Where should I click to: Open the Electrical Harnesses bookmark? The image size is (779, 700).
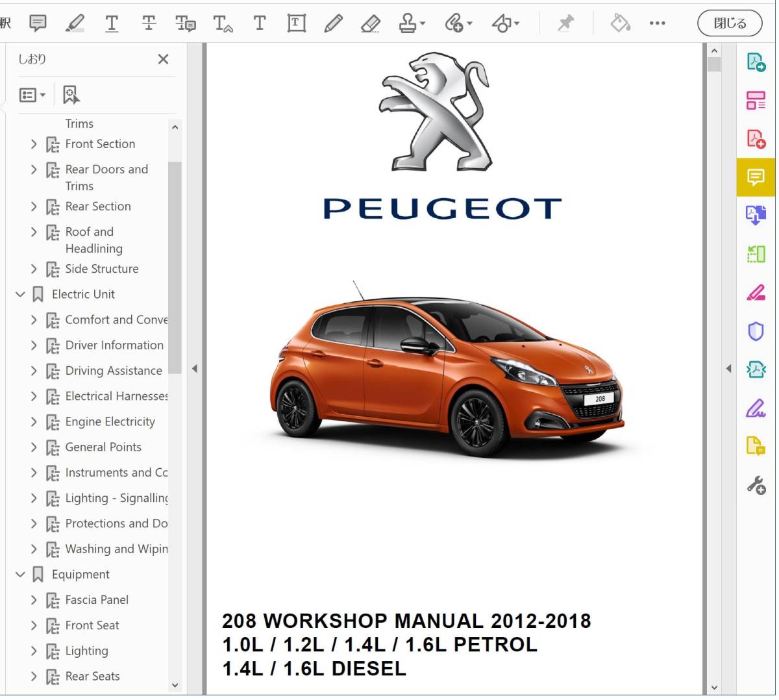tap(116, 396)
